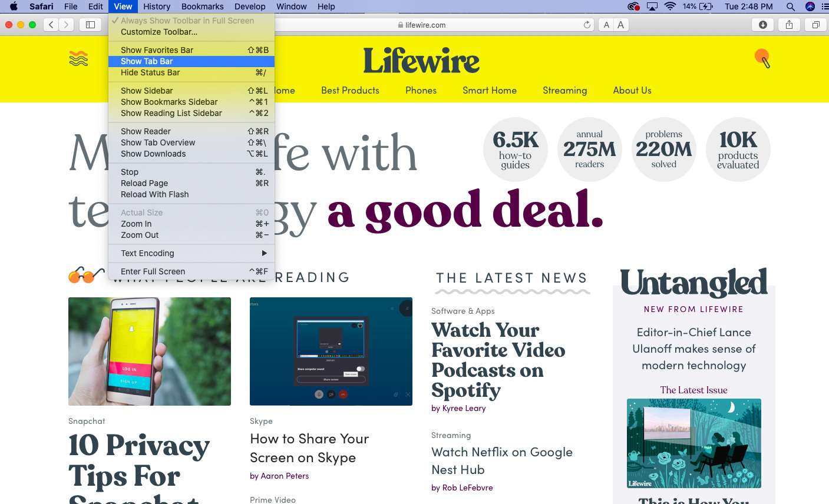Toggle Always Show Toolbar in Full Screen
This screenshot has height=504, width=829.
tap(191, 21)
